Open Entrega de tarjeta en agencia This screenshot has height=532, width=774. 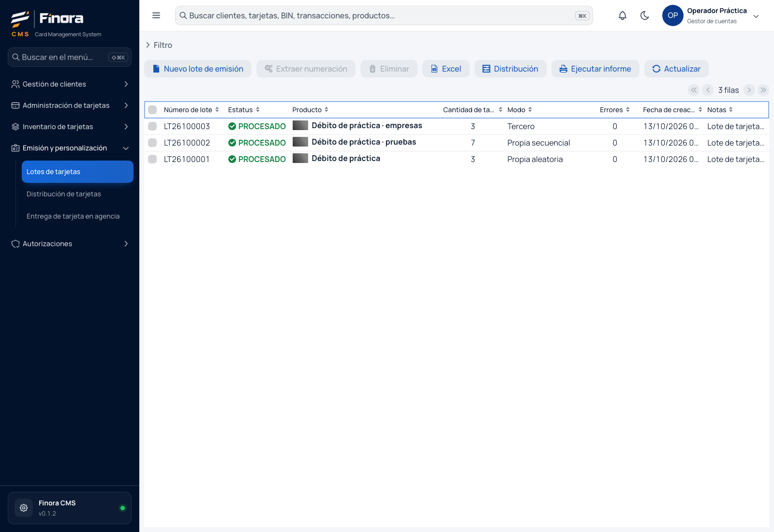[x=77, y=216]
